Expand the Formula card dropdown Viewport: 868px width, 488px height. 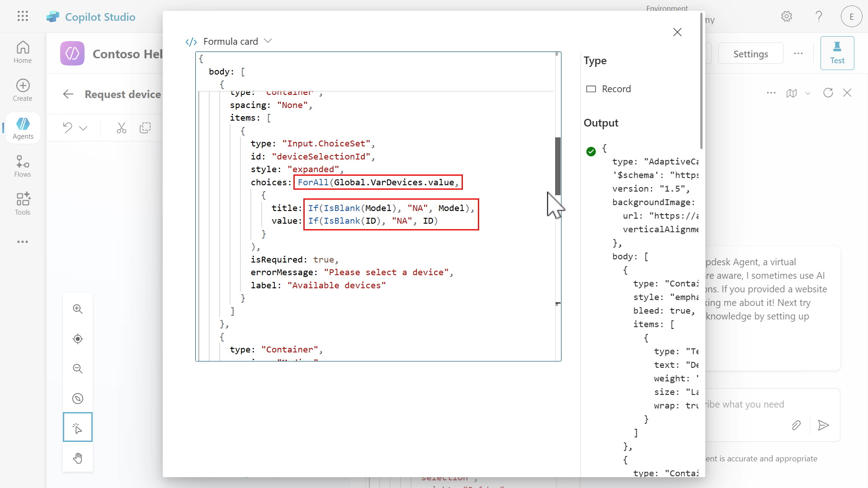[x=268, y=41]
